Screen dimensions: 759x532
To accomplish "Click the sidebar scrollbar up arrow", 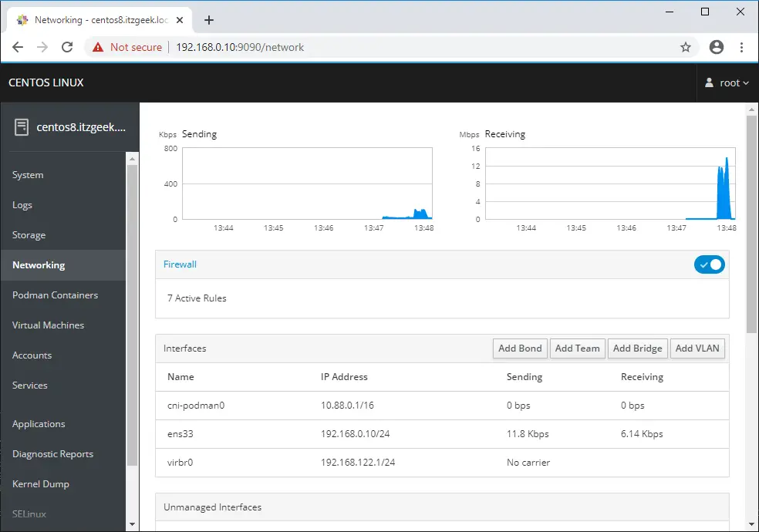I will 132,159.
